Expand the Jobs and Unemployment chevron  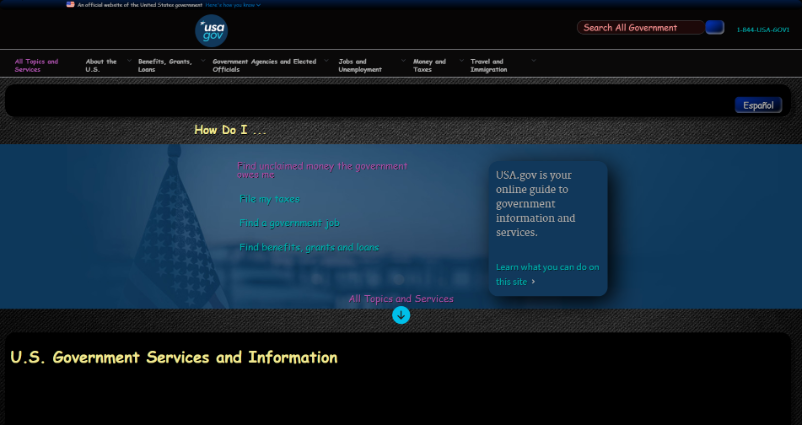click(403, 61)
